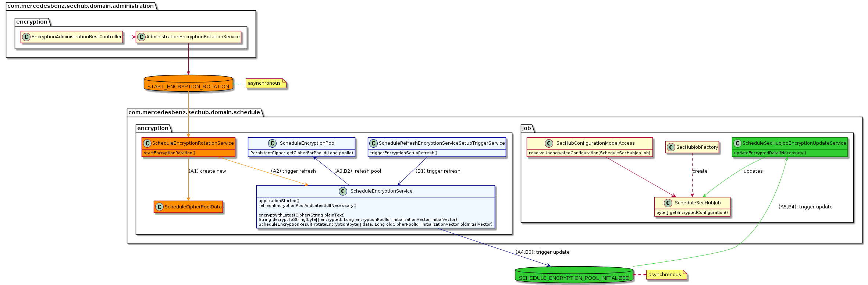This screenshot has height=285, width=868.
Task: Click the ScheduleRefreshEncryptionServiceSetupTriggerService class name
Action: 442,143
